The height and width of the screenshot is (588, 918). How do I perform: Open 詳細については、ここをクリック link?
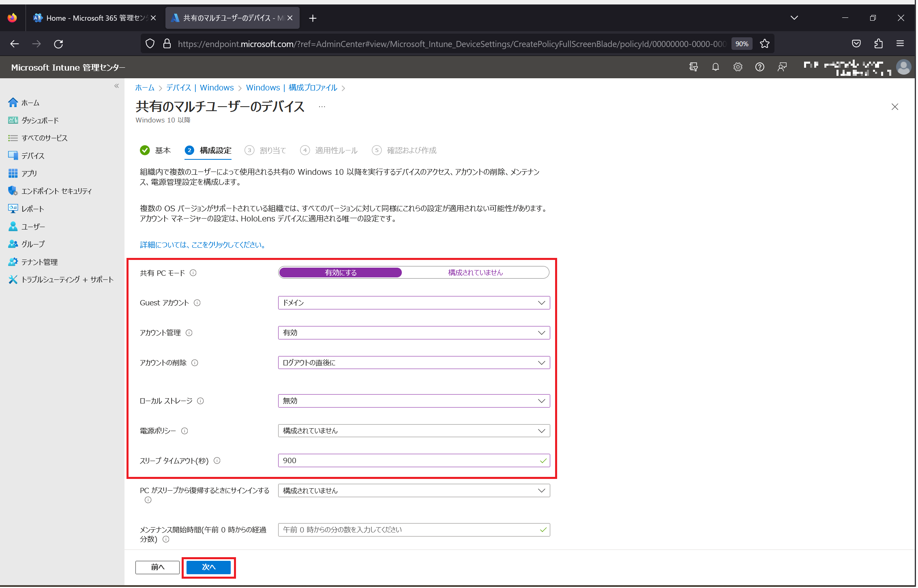(x=203, y=245)
